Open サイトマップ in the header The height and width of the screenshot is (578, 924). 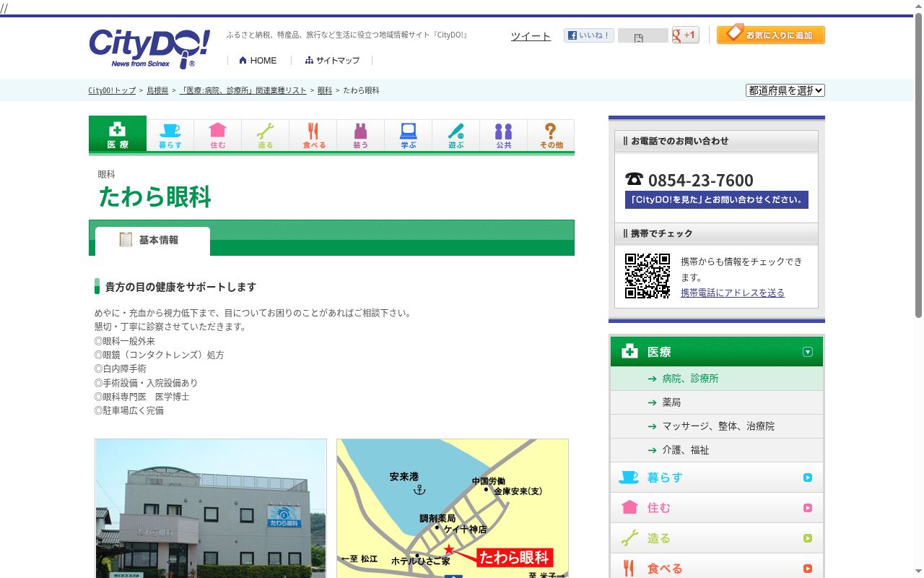(332, 61)
